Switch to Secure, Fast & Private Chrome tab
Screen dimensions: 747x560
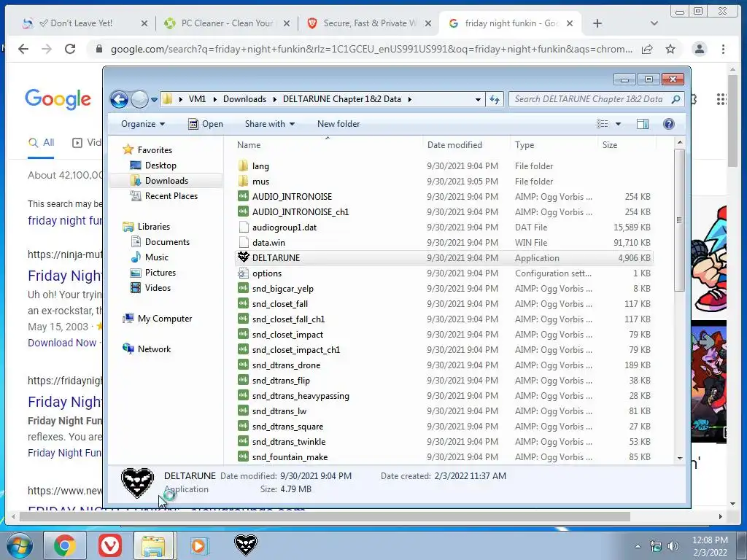369,23
